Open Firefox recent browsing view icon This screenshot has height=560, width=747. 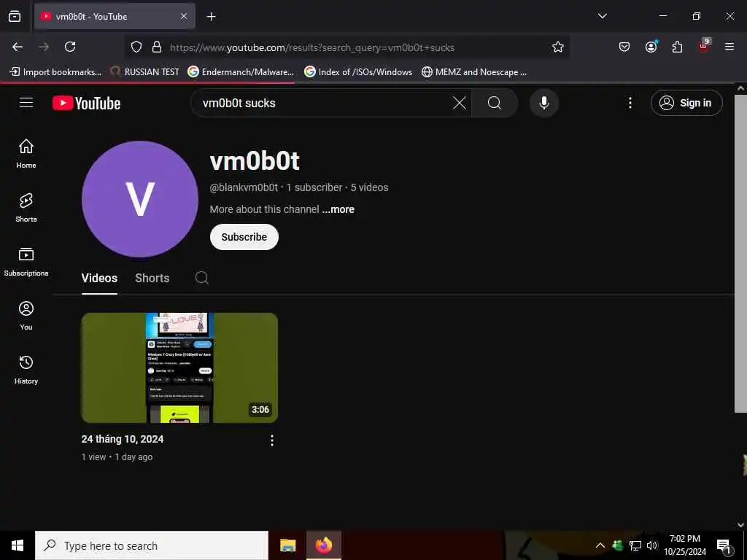pyautogui.click(x=15, y=16)
